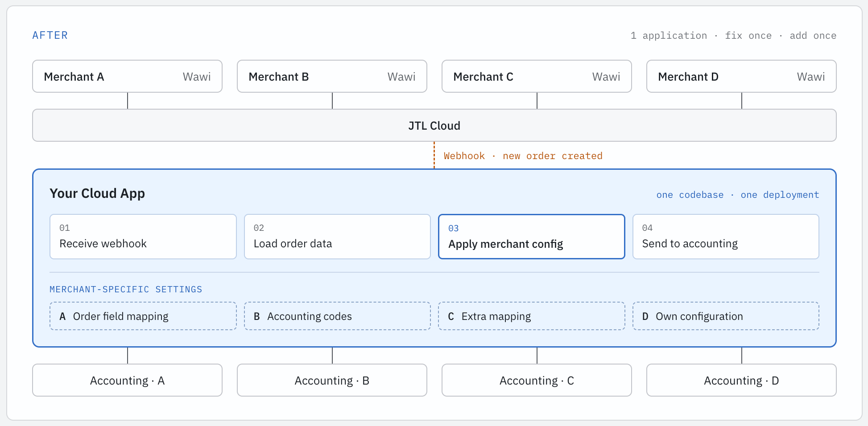The width and height of the screenshot is (868, 426).
Task: Click the 'Wawi' label in Merchant A
Action: coord(197,77)
